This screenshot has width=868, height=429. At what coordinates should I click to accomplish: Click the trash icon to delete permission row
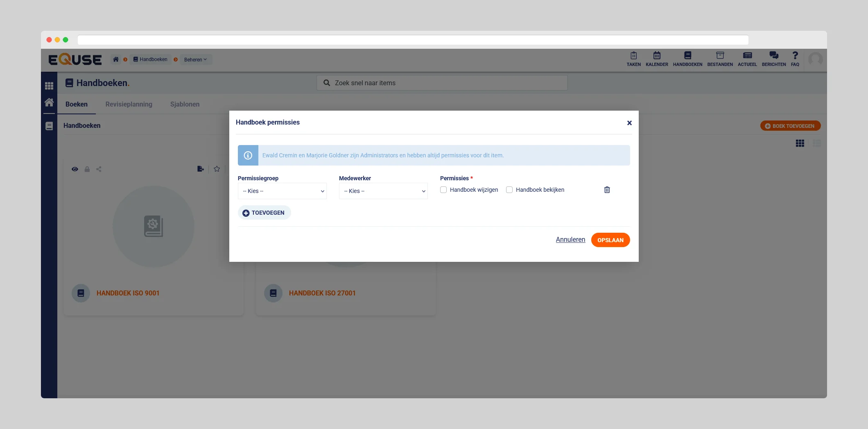click(607, 190)
